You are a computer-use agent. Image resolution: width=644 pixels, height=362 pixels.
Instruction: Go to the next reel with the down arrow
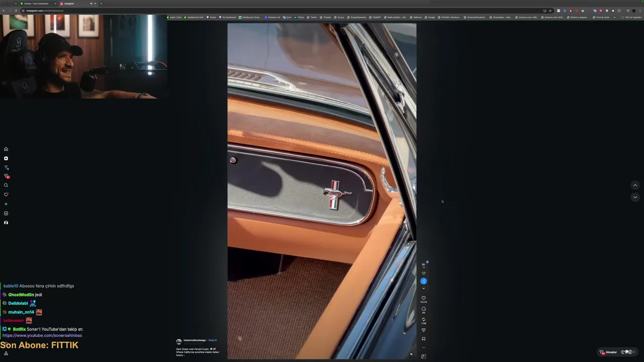pos(635,197)
